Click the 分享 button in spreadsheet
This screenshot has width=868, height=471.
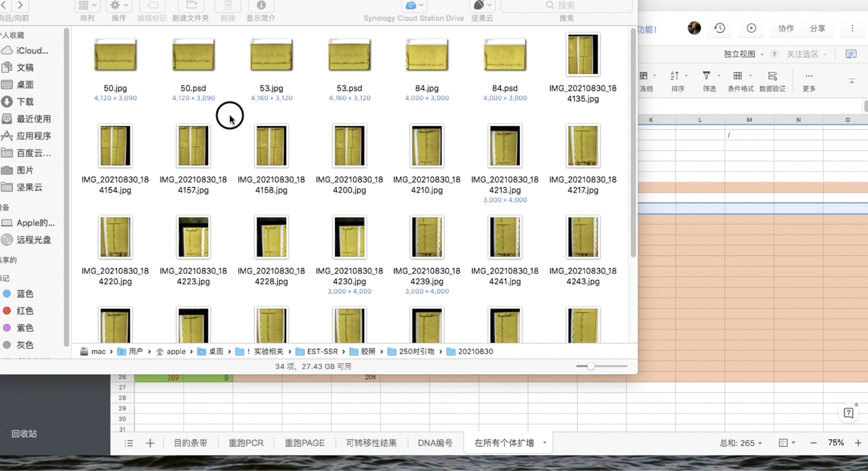(x=817, y=28)
